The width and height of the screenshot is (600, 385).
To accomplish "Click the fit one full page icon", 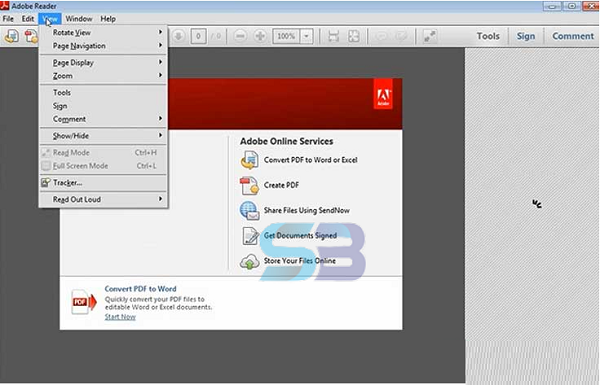I will pyautogui.click(x=354, y=36).
